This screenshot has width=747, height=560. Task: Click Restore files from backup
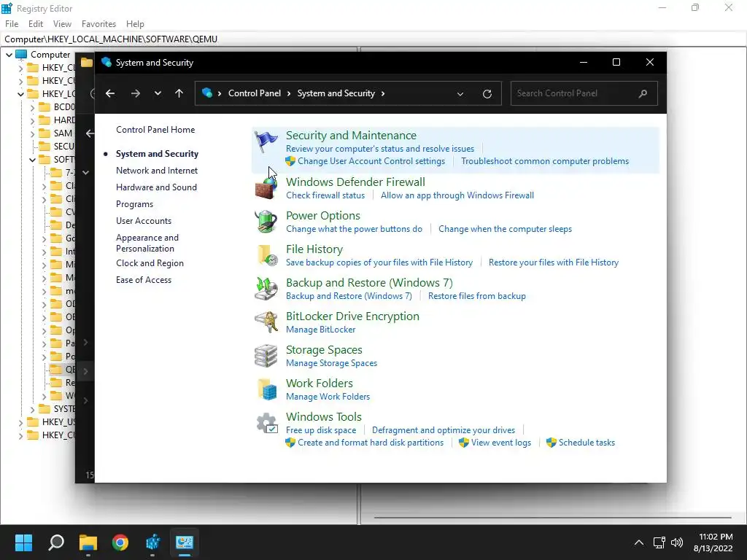477,296
